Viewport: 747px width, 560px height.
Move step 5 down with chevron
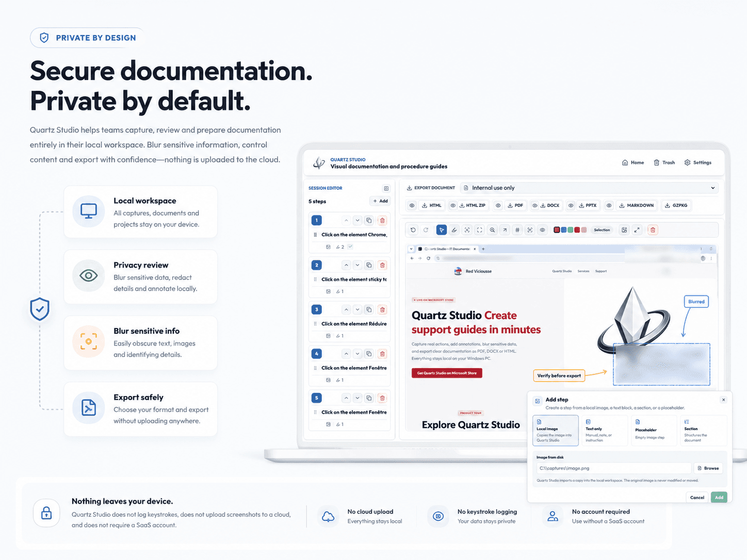click(x=357, y=398)
